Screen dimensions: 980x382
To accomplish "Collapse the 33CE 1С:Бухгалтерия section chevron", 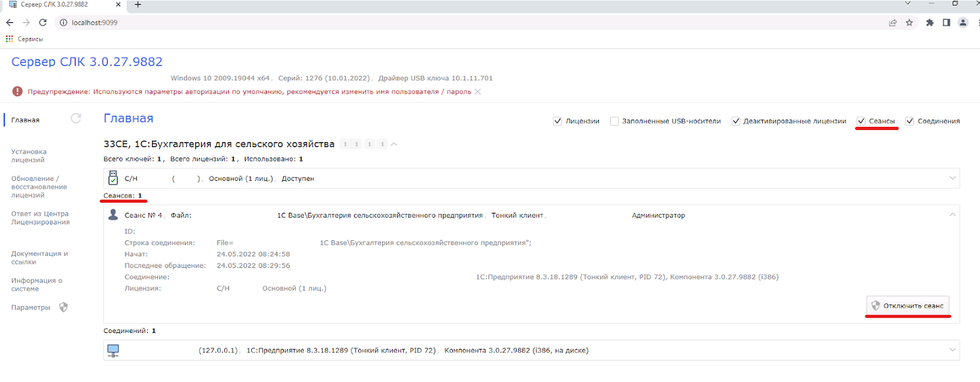I will point(394,144).
